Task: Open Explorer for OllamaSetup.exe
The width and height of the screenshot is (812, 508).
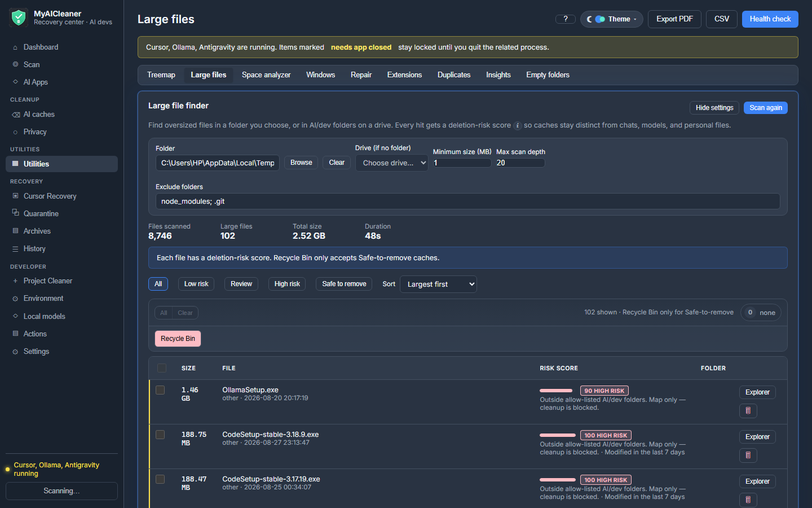Action: coord(757,392)
